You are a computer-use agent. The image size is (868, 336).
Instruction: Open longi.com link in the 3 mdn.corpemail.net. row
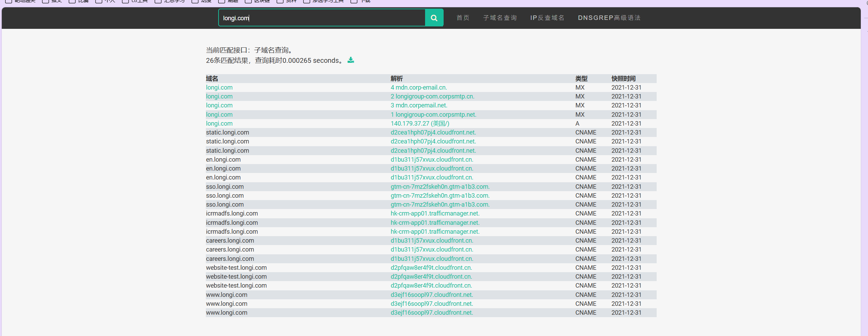pos(219,105)
